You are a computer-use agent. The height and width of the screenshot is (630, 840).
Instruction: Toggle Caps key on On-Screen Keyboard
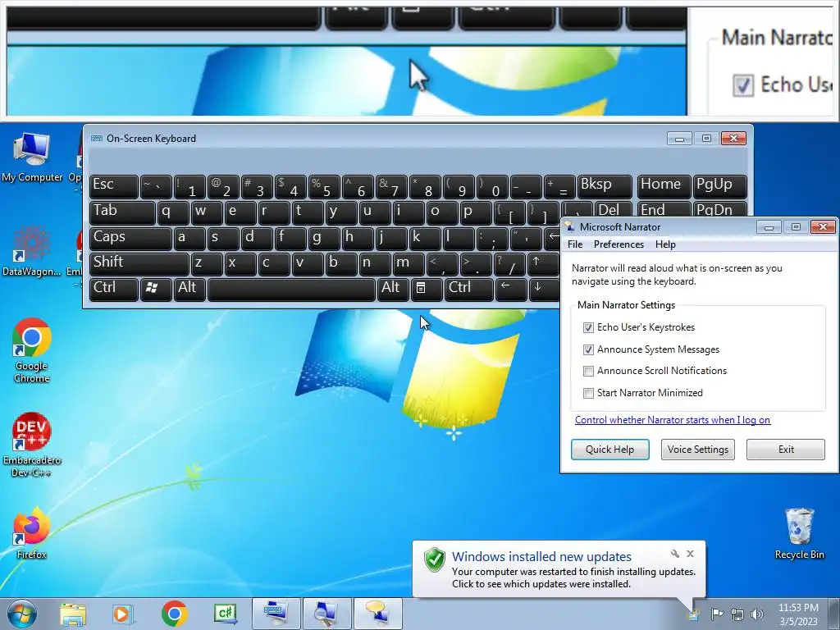pyautogui.click(x=130, y=238)
